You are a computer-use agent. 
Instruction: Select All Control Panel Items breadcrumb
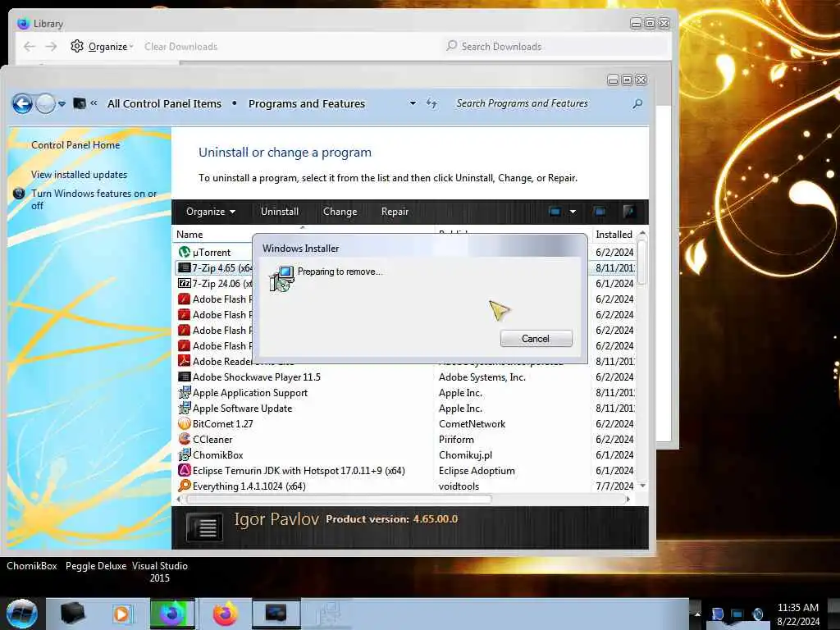164,104
